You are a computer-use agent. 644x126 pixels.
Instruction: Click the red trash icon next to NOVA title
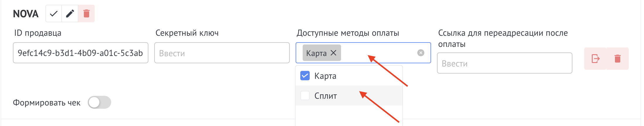pos(86,13)
